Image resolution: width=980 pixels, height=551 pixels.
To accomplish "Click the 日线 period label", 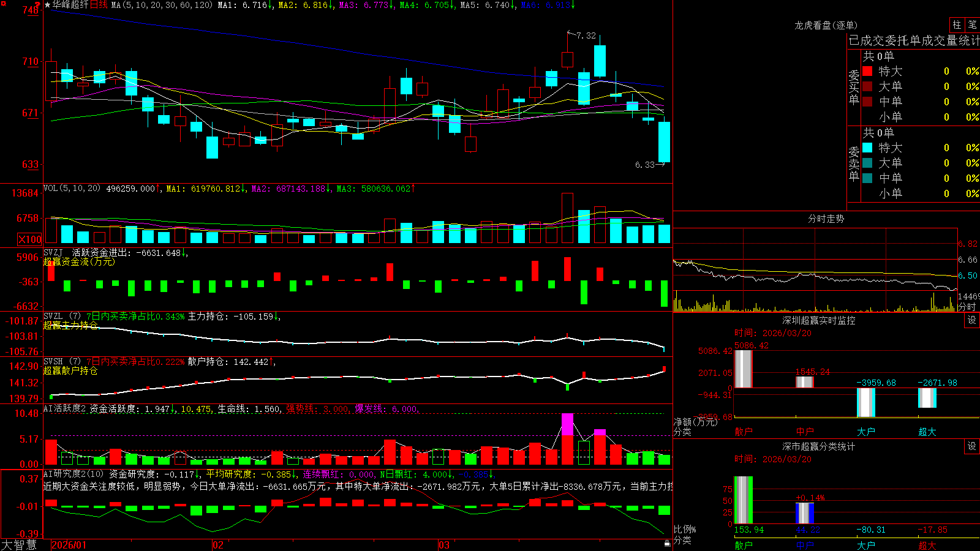I will (99, 5).
